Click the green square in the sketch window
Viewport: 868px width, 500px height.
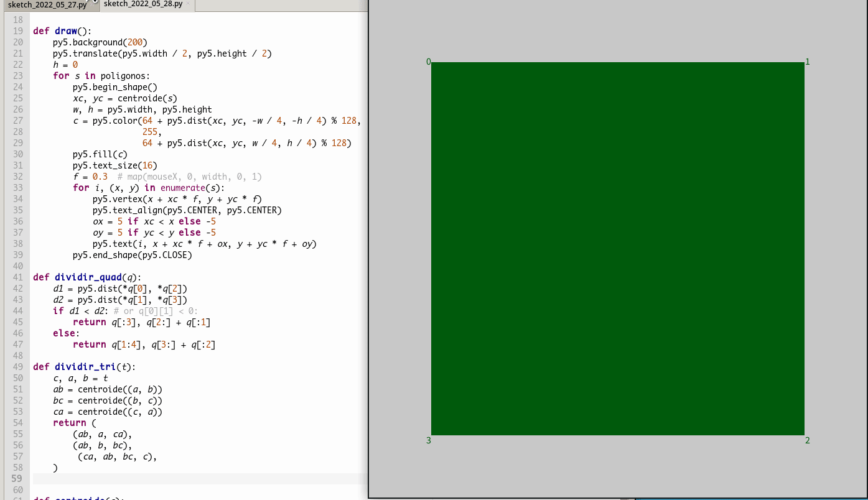[618, 249]
